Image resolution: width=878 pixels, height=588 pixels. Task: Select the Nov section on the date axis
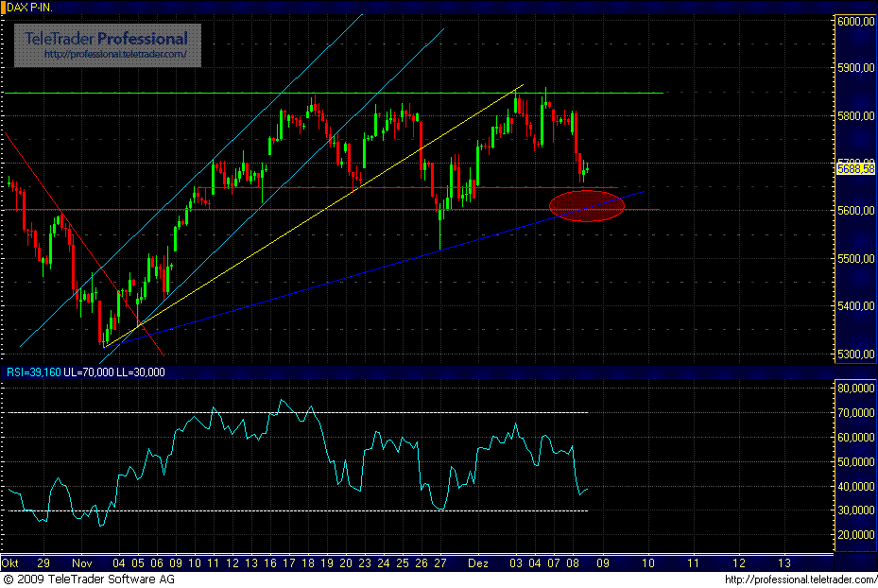84,562
